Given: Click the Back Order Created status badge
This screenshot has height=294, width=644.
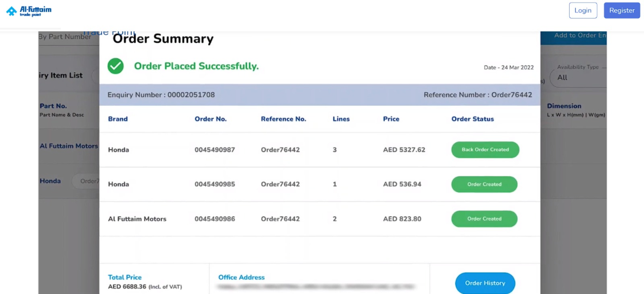Looking at the screenshot, I should tap(485, 150).
